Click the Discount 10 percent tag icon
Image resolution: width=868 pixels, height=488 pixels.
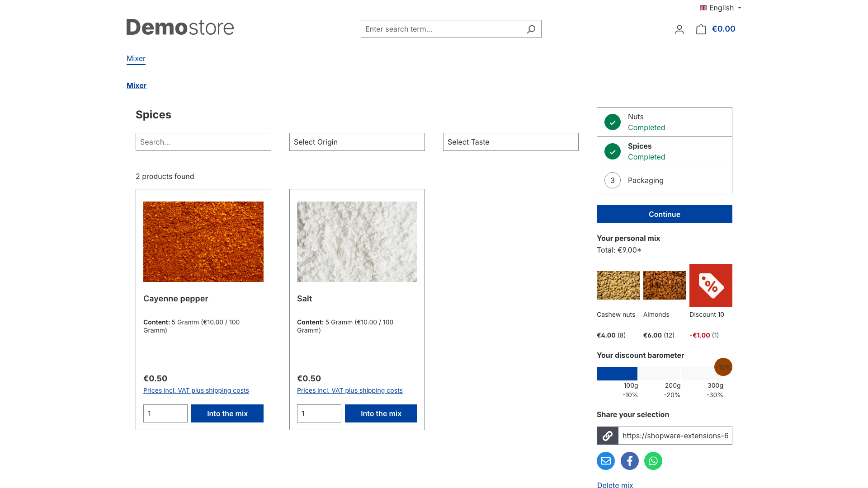click(x=711, y=285)
